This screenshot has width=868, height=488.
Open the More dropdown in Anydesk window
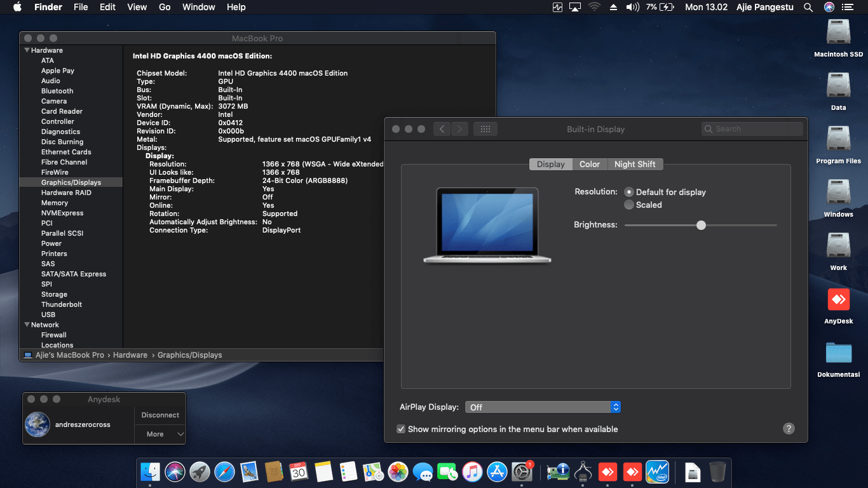(160, 434)
